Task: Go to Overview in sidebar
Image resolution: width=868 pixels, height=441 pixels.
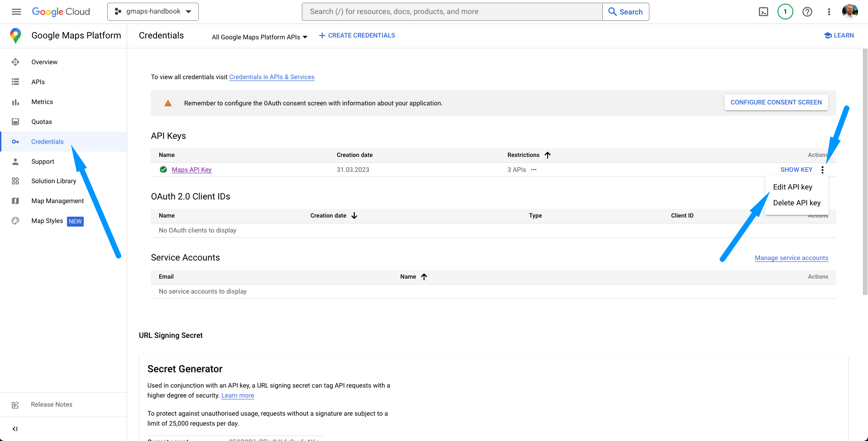Action: click(x=44, y=62)
